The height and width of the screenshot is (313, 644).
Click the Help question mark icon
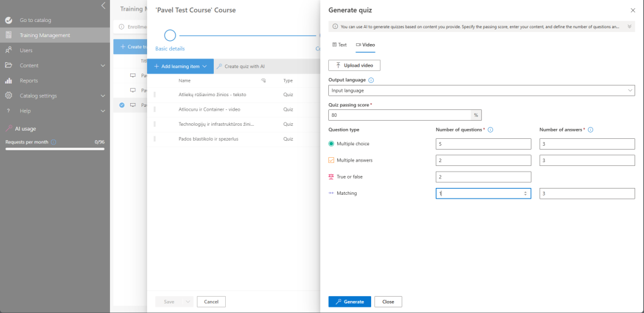coord(8,111)
